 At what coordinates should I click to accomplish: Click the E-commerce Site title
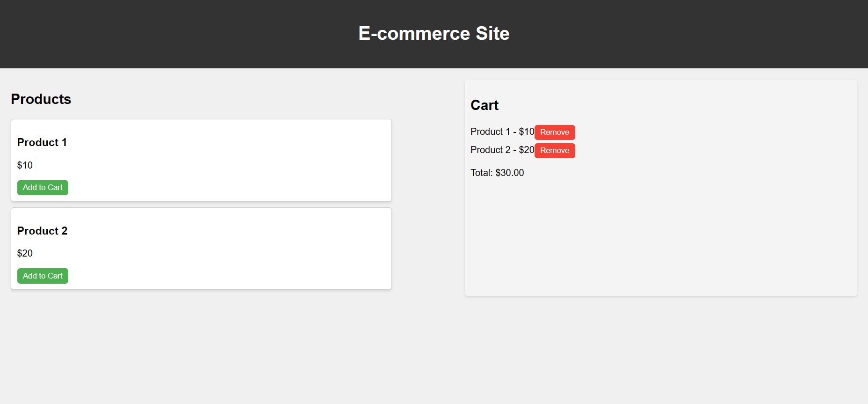pos(434,33)
